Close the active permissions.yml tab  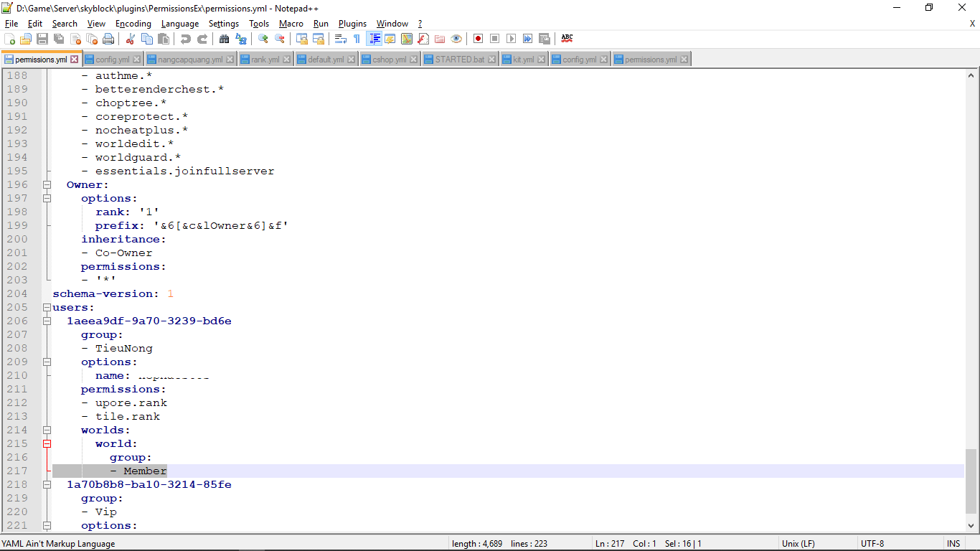tap(74, 60)
